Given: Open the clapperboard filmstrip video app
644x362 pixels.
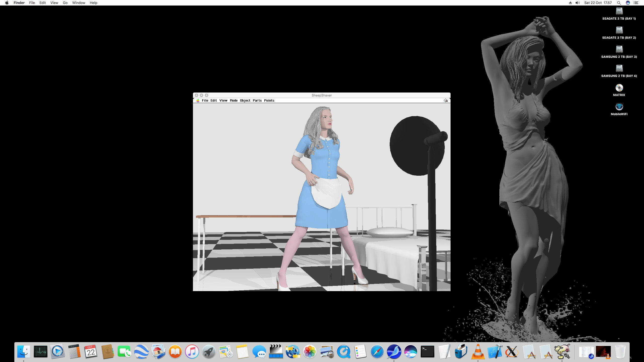Looking at the screenshot, I should click(x=276, y=351).
